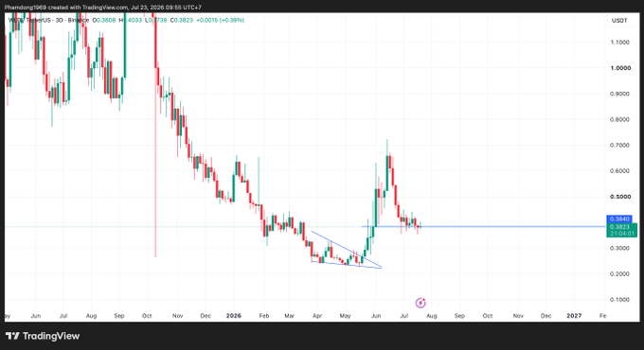The height and width of the screenshot is (350, 644).
Task: Click the May label below the wedge
Action: (x=345, y=316)
